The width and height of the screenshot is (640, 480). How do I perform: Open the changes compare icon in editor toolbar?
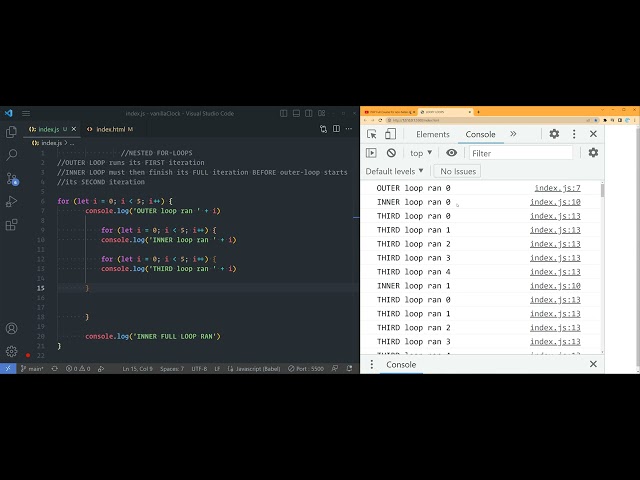(324, 129)
